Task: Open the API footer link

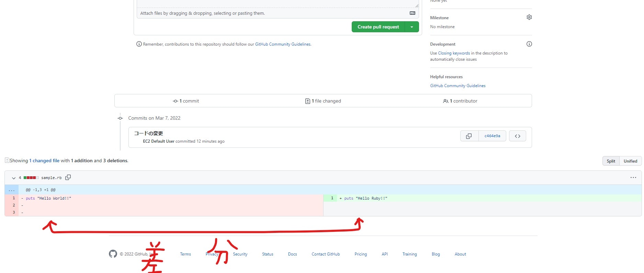Action: (x=385, y=254)
